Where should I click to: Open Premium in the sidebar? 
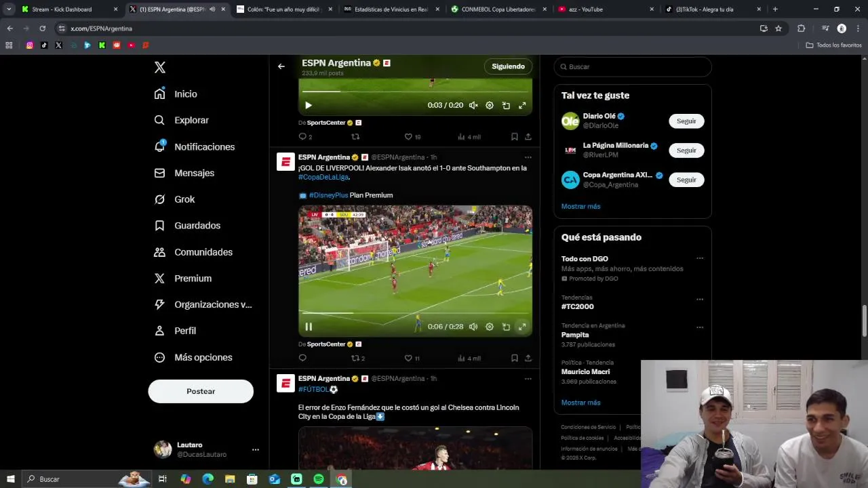tap(183, 279)
